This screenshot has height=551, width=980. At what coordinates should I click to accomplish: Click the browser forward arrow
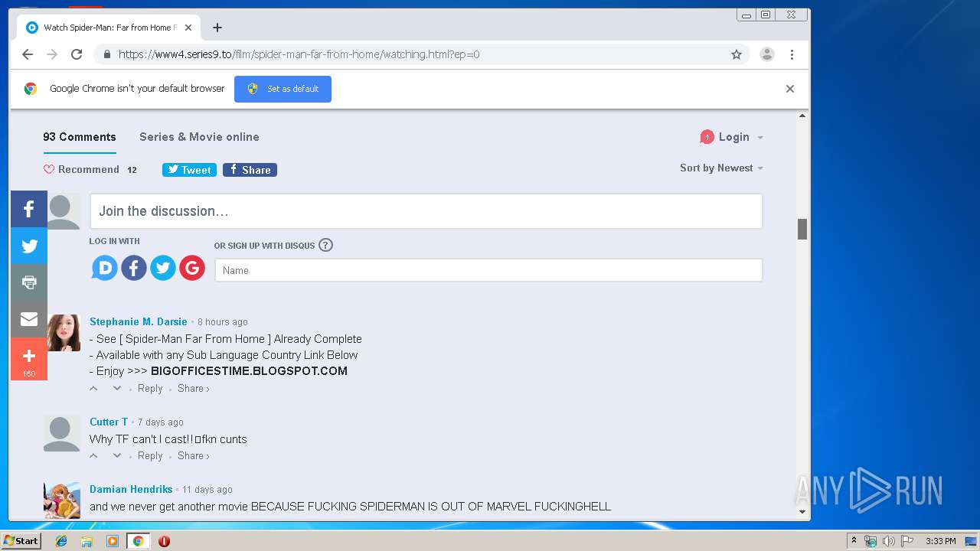(x=52, y=54)
